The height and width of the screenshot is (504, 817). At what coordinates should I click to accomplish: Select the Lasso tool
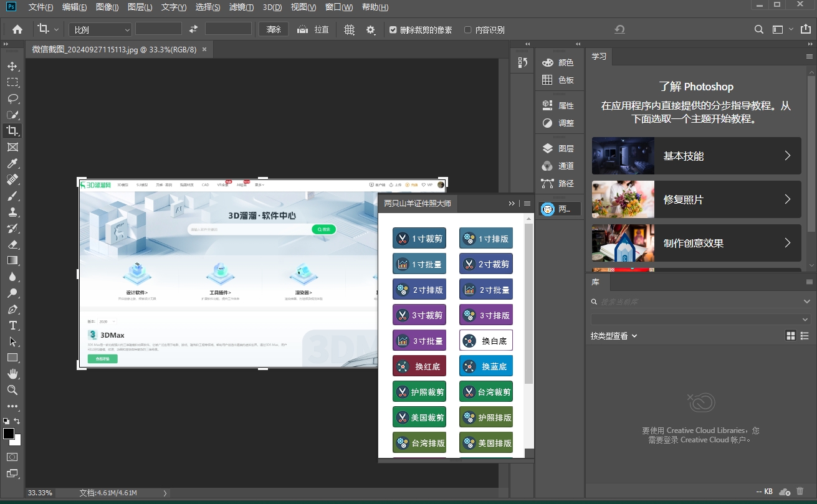pyautogui.click(x=12, y=98)
